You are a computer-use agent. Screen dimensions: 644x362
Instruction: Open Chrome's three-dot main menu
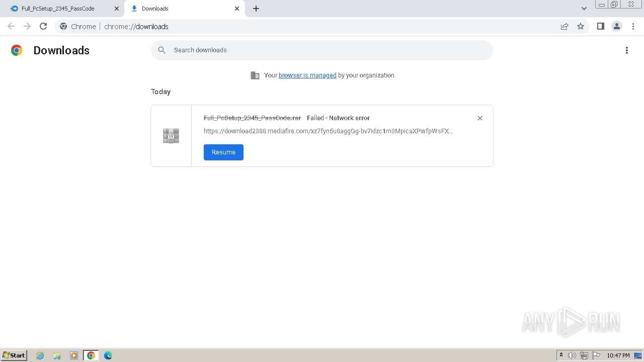[x=633, y=26]
